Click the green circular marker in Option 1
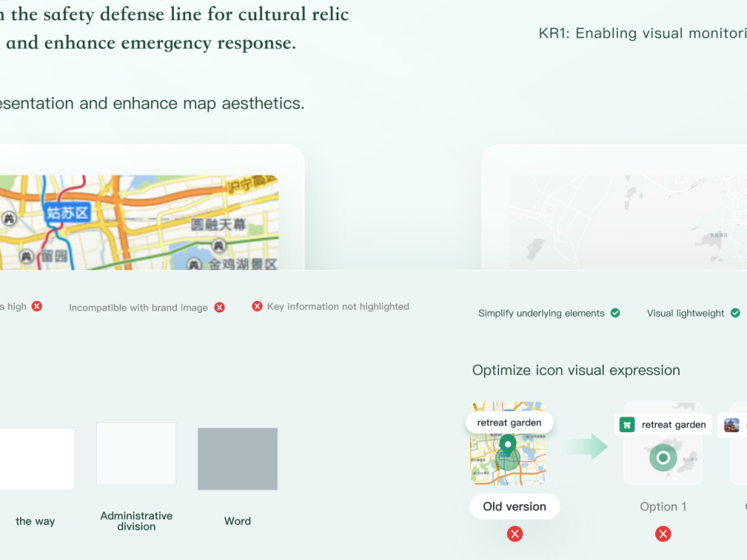This screenshot has height=560, width=747. coord(663,458)
